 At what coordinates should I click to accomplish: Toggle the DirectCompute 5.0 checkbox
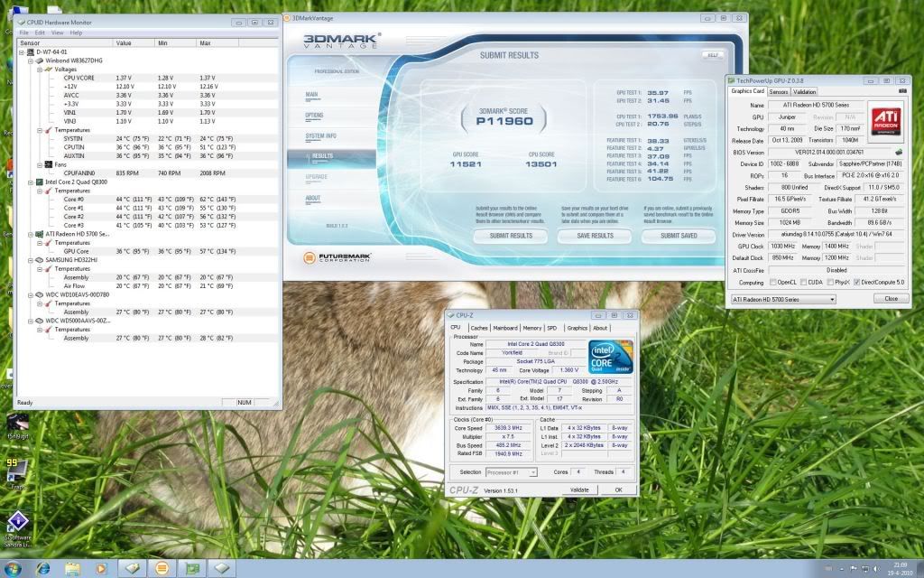tap(857, 283)
